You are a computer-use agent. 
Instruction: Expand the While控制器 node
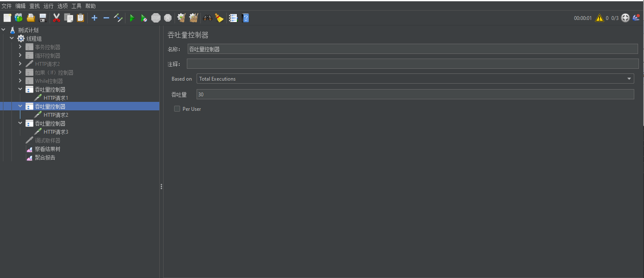(x=20, y=81)
